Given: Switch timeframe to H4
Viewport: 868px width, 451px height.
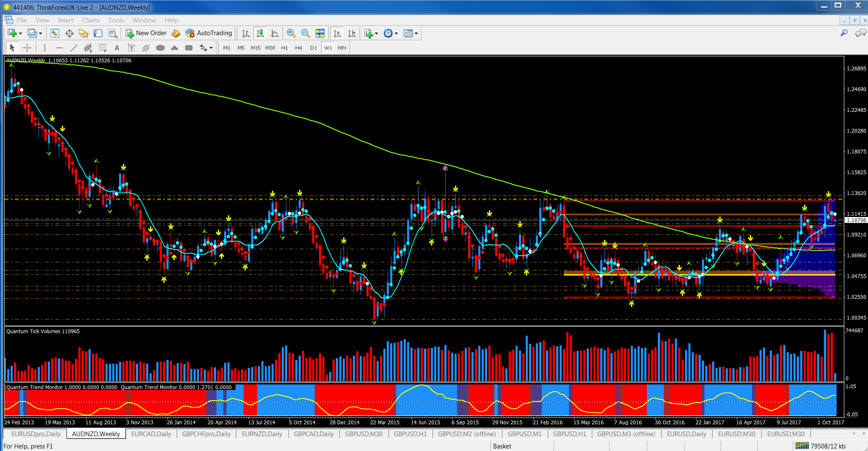Looking at the screenshot, I should pos(299,48).
